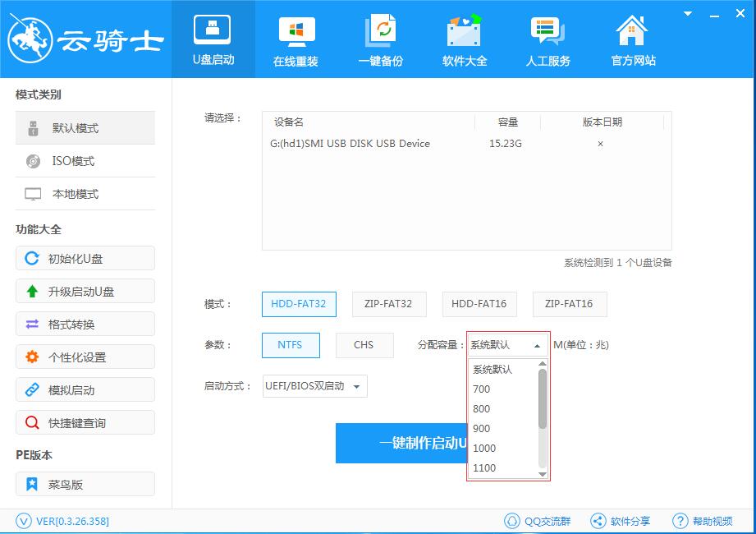Screen dimensions: 756x534
Task: Click the VER[0.3.26.358] version indicator
Action: tap(62, 521)
